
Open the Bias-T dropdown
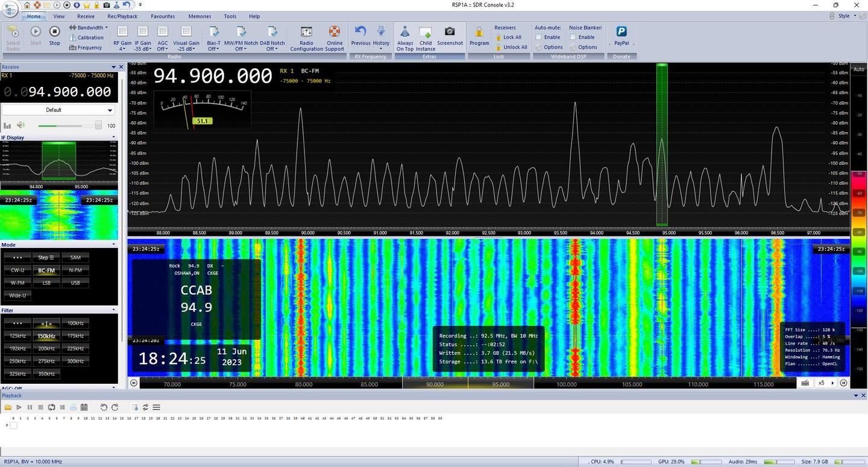click(x=214, y=37)
